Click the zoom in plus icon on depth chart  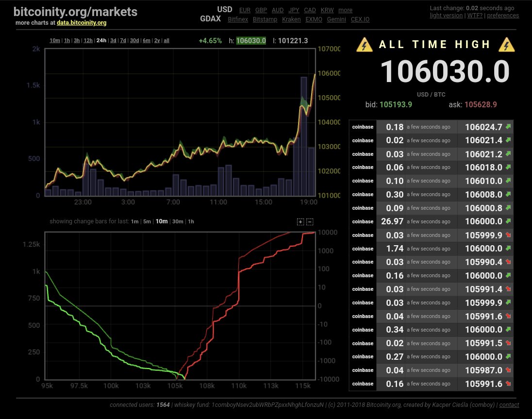coord(300,222)
